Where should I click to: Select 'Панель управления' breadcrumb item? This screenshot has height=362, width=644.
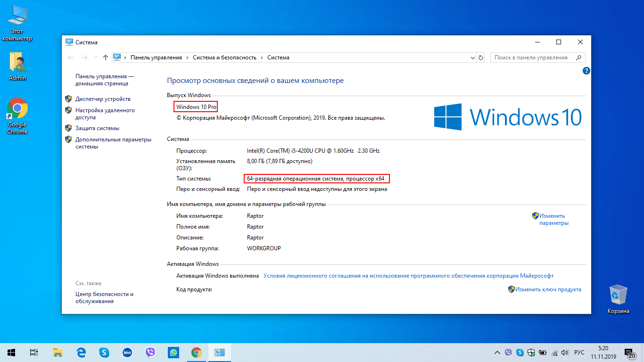[x=156, y=58]
